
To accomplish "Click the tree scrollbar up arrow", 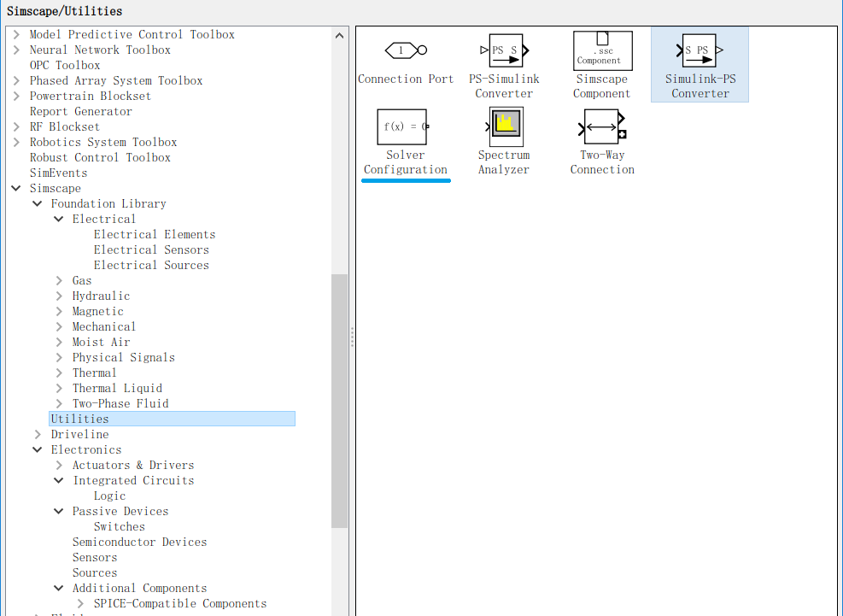I will [x=339, y=36].
